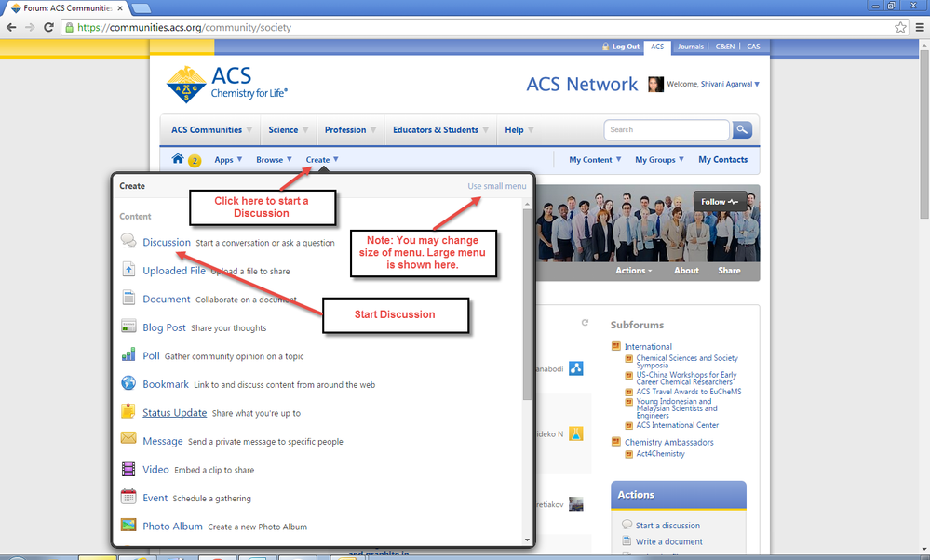930x560 pixels.
Task: Open the Actions menu on banner
Action: pyautogui.click(x=635, y=271)
